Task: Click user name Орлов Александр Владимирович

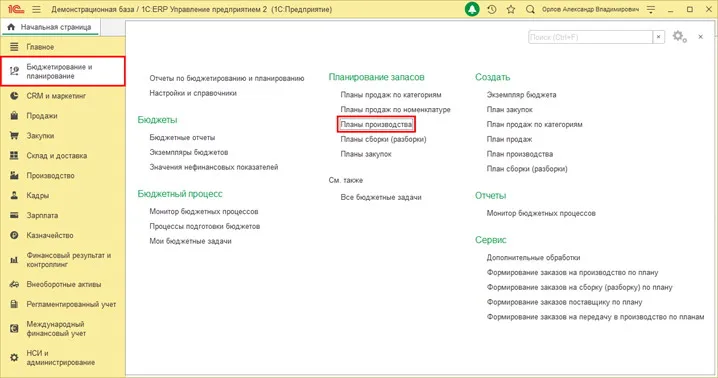Action: [590, 9]
